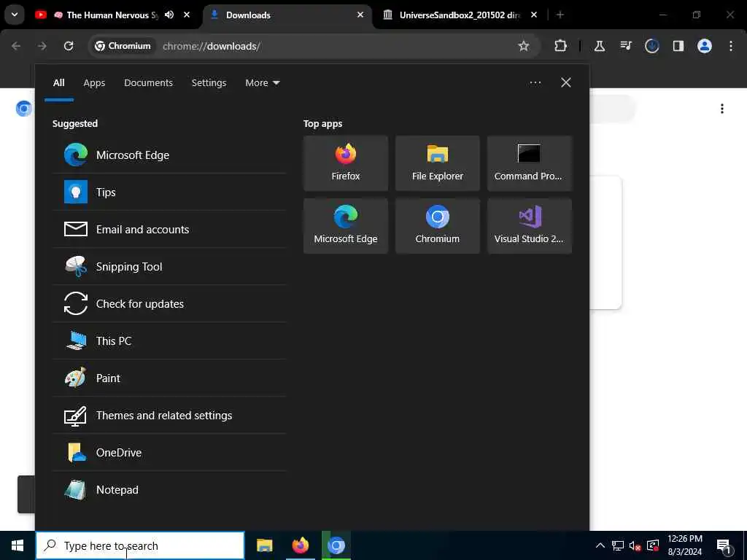Close the Windows search panel
The image size is (747, 560).
pyautogui.click(x=565, y=83)
